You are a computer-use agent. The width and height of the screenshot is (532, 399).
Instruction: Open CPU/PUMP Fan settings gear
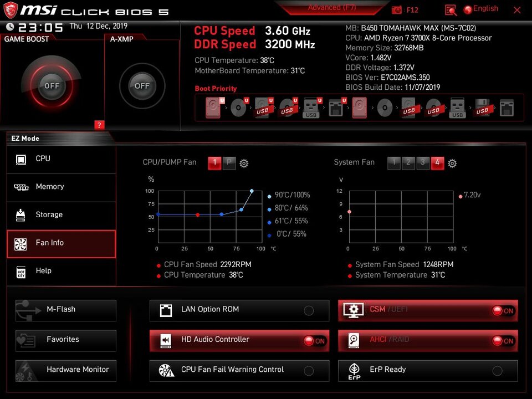(x=244, y=163)
